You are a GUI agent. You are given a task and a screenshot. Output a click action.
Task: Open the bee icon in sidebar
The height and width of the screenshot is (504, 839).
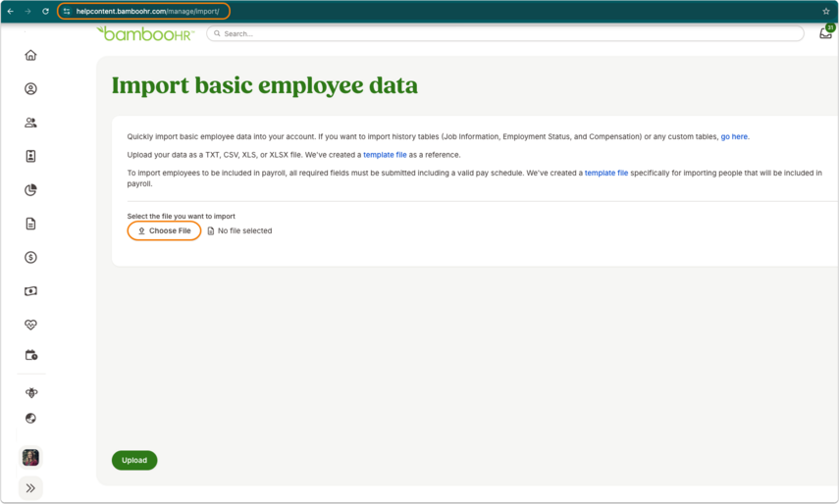pos(31,393)
